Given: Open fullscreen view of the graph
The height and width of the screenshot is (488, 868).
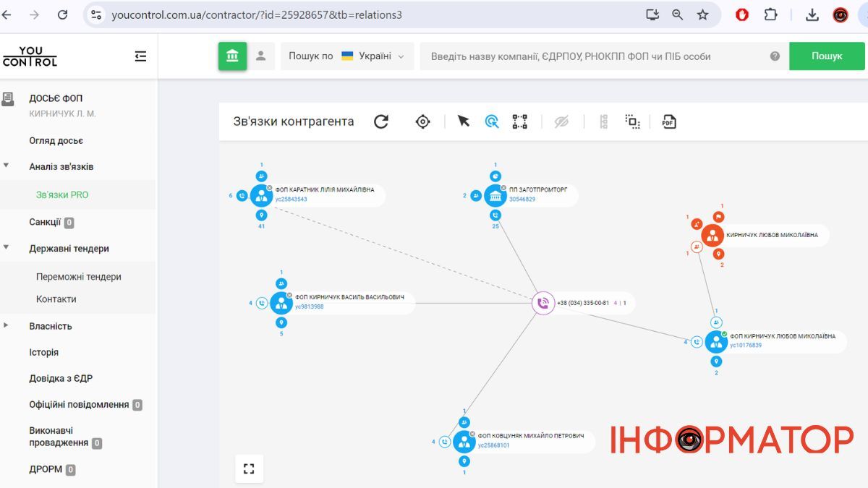Looking at the screenshot, I should (x=249, y=468).
